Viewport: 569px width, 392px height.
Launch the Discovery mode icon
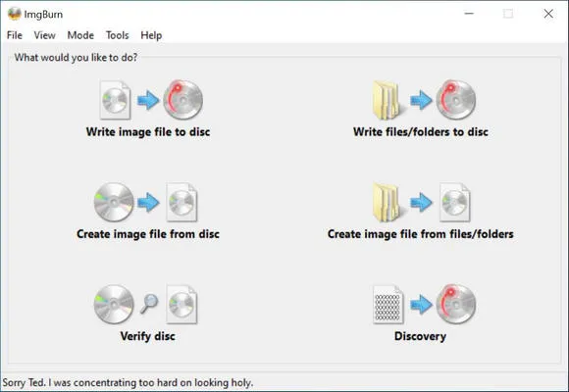[x=424, y=304]
